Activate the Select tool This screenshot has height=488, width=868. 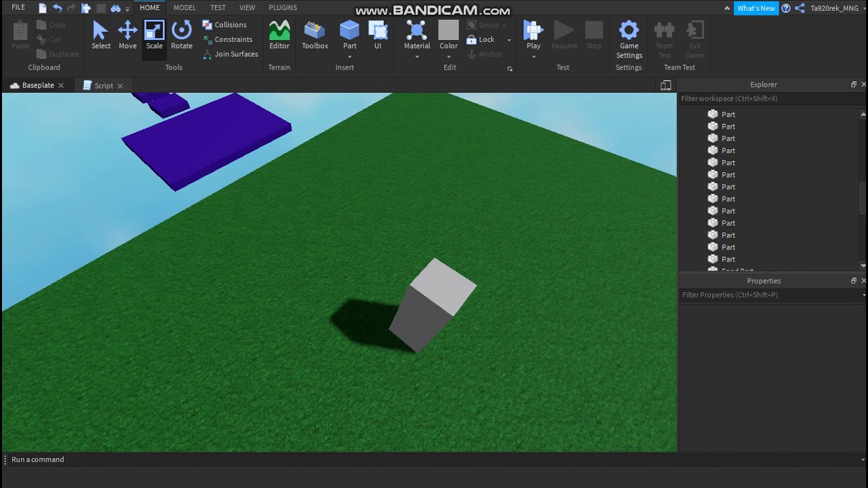click(101, 35)
